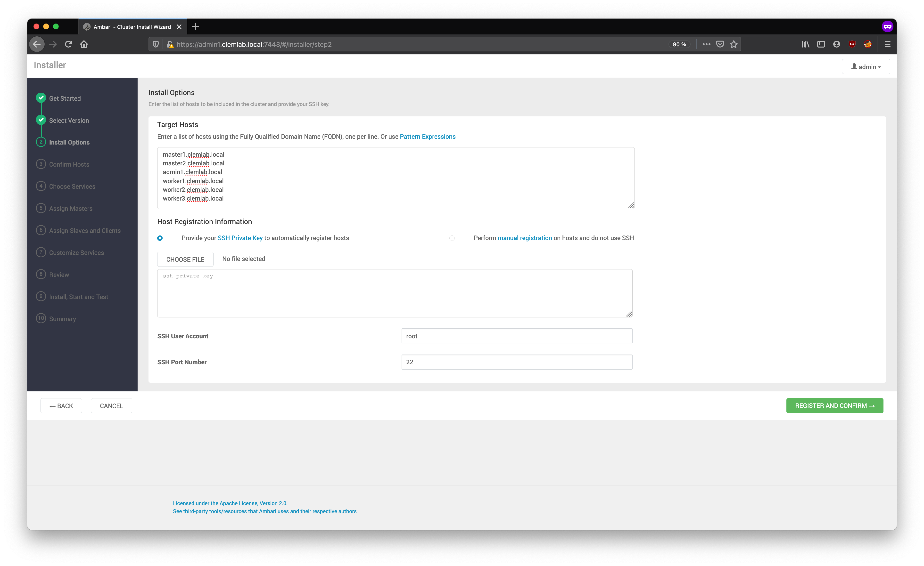Open the Library toolbar icon

click(x=805, y=44)
